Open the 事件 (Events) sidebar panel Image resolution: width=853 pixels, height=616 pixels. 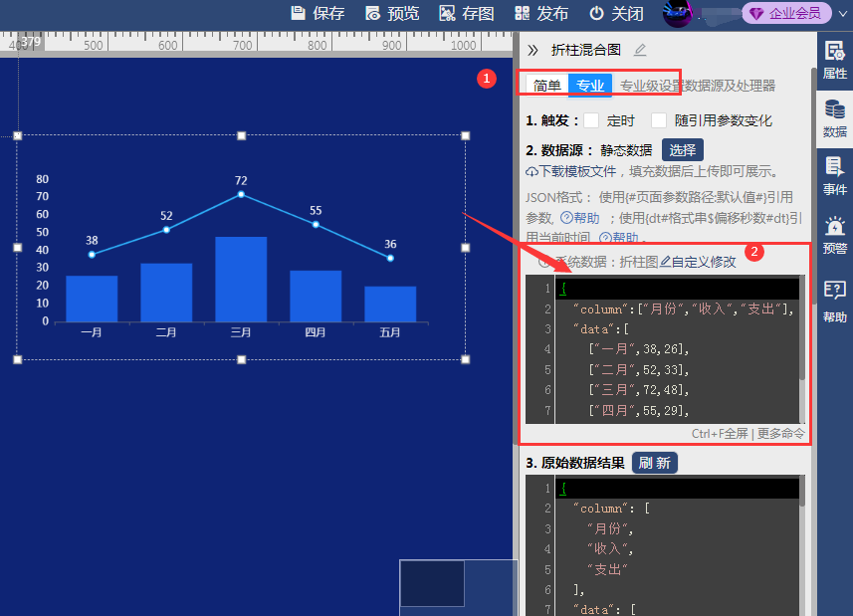click(x=834, y=175)
